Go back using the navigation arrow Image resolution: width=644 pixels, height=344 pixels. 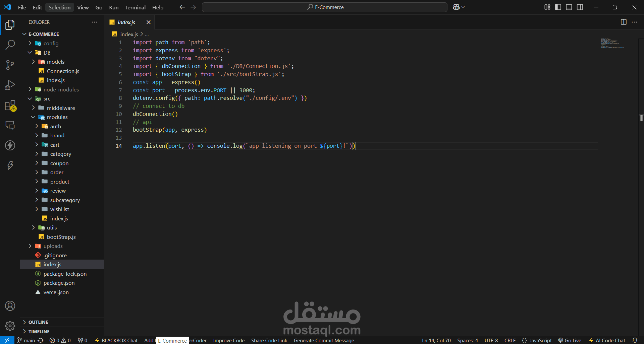click(x=182, y=7)
